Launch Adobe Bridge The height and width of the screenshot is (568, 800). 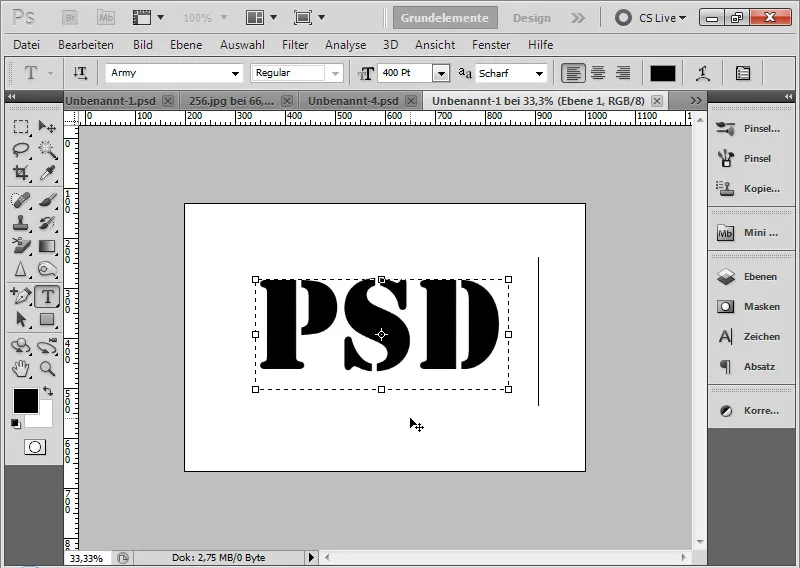[x=70, y=18]
